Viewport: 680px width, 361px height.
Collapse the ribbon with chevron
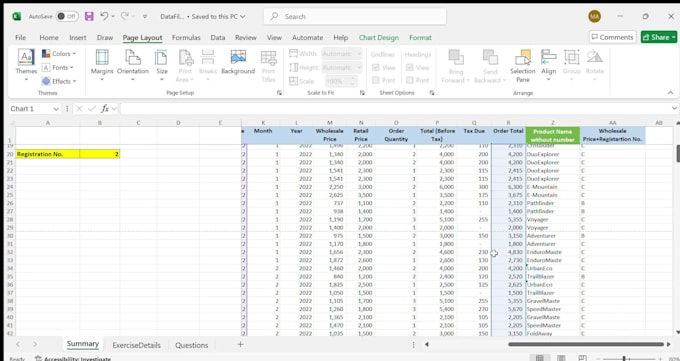670,93
